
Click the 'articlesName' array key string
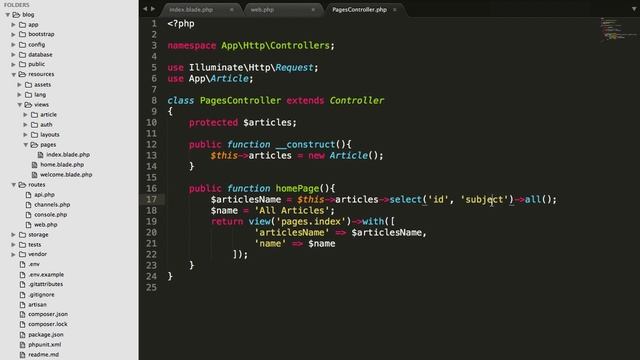[x=291, y=233]
